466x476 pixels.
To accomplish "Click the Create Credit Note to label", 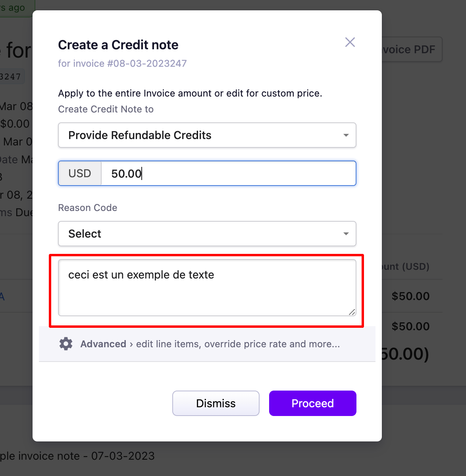I will pos(106,109).
